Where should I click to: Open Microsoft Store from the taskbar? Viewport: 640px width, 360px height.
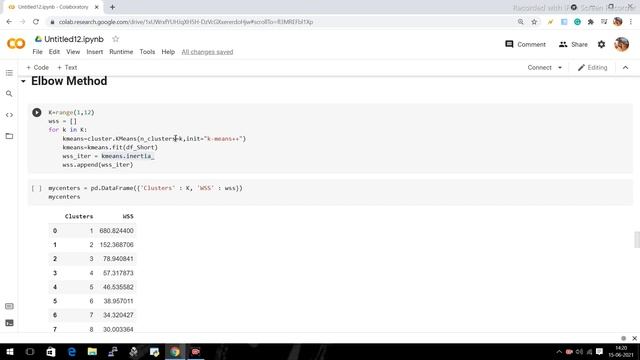pos(51,351)
